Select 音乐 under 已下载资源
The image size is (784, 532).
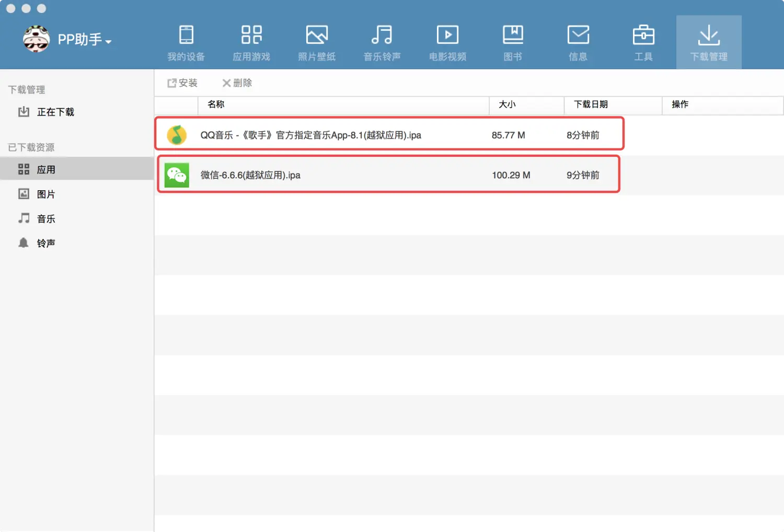click(77, 218)
